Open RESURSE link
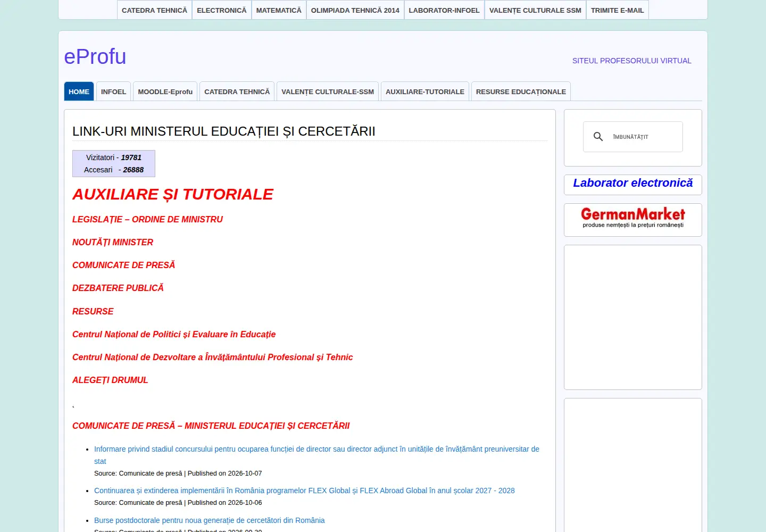The width and height of the screenshot is (766, 532). tap(93, 311)
